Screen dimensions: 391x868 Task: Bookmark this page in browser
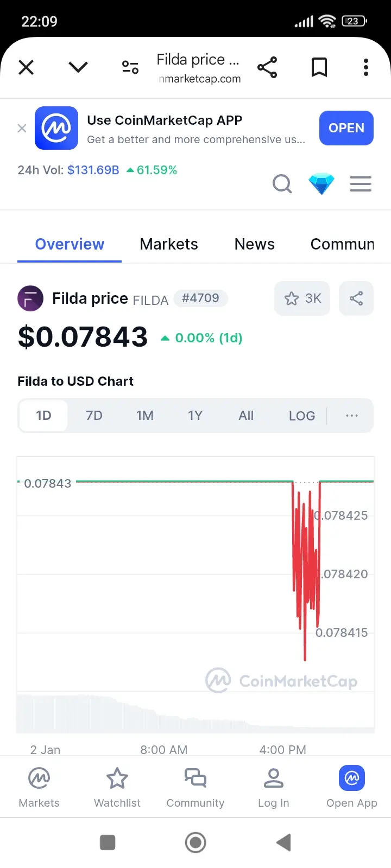click(319, 67)
